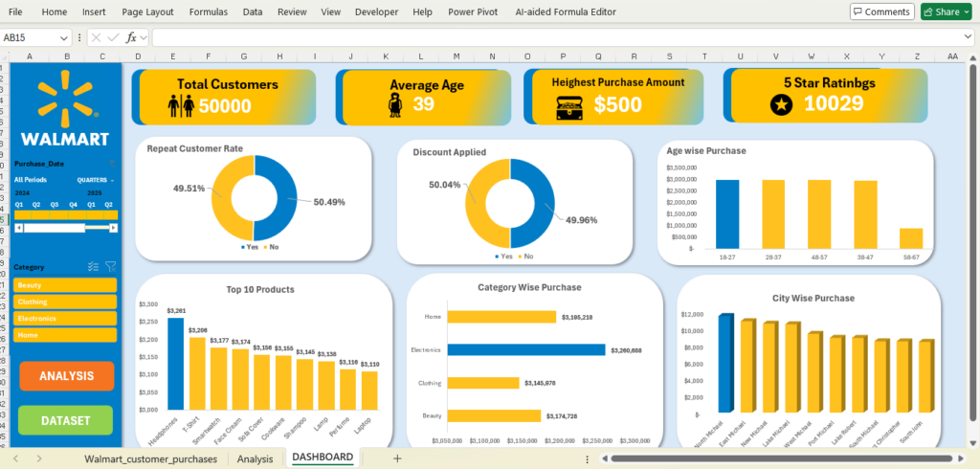Click the vertical scrollbar up arrow
The width and height of the screenshot is (980, 469).
(972, 58)
